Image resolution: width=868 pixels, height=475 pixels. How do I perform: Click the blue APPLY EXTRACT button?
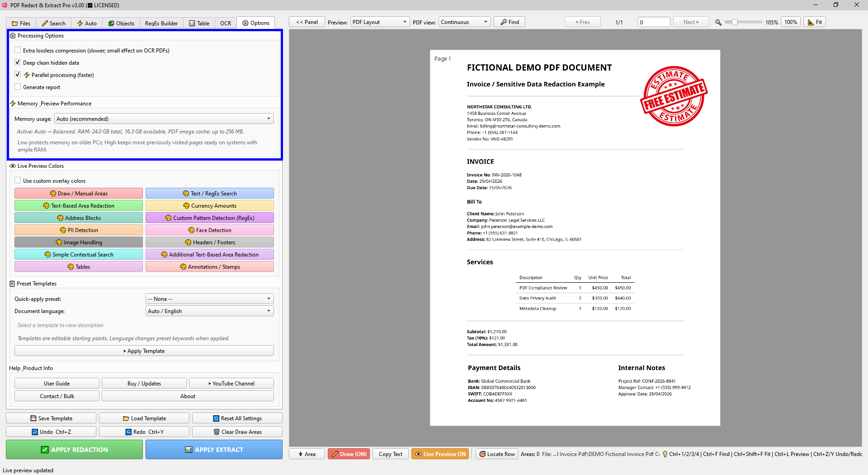coord(214,449)
